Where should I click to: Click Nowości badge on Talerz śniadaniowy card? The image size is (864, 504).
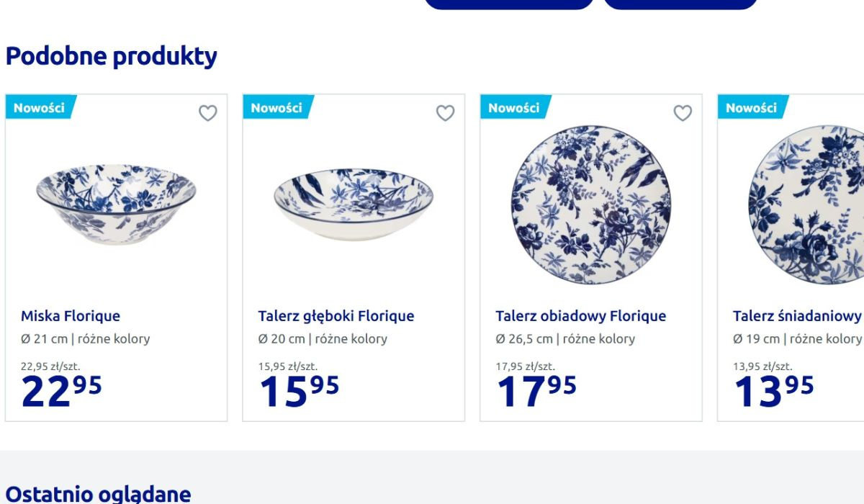click(x=751, y=108)
